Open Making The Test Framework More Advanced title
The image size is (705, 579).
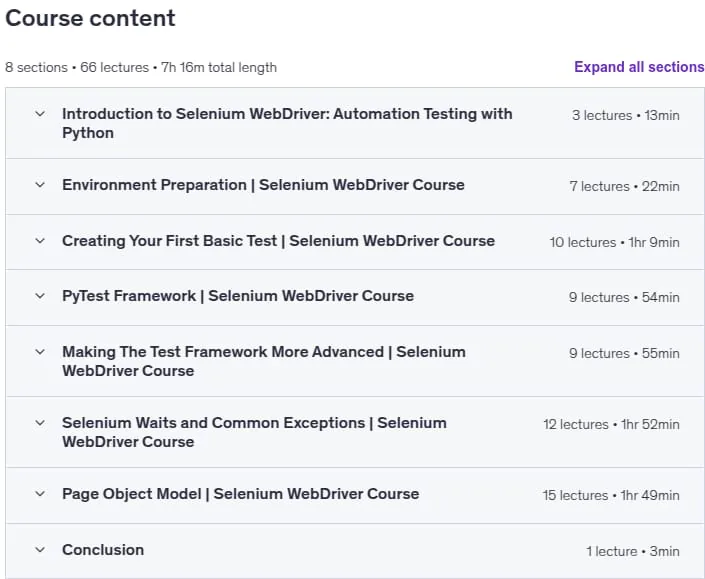[x=263, y=361]
